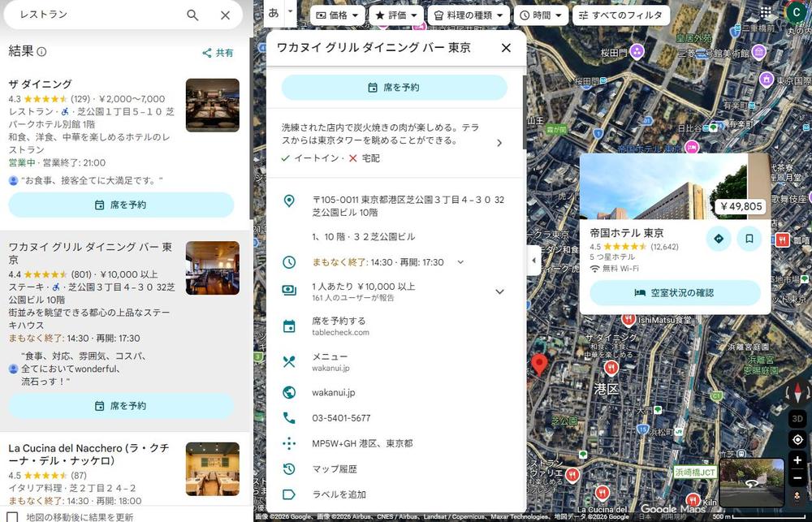812x522 pixels.
Task: Open the ワカヌイ list photo thumbnail
Action: pos(213,268)
